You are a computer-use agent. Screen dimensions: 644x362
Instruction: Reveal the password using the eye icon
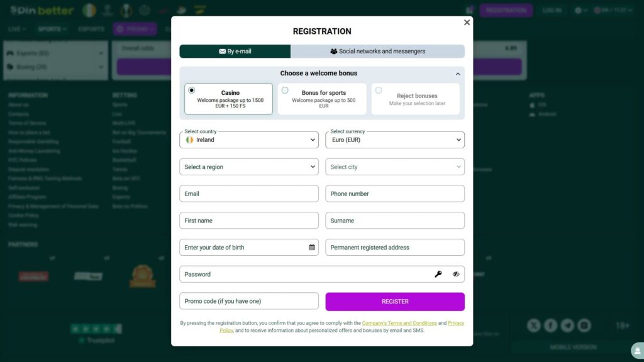pyautogui.click(x=456, y=274)
